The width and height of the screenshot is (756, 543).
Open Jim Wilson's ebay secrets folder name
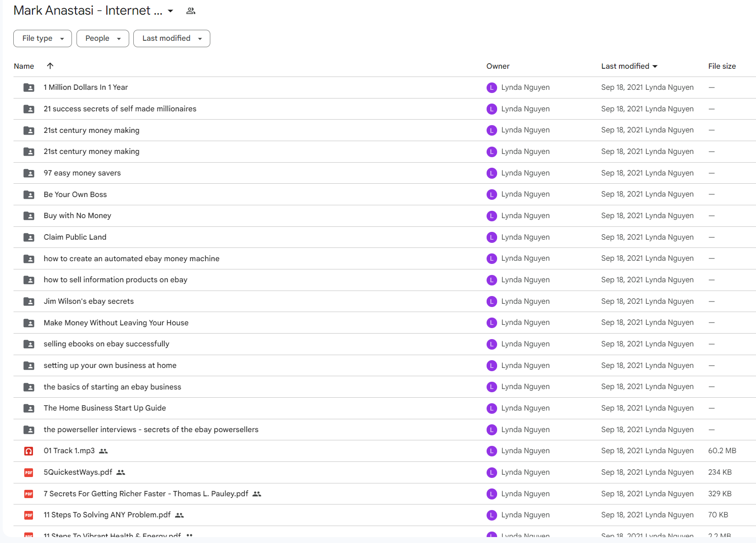click(89, 301)
